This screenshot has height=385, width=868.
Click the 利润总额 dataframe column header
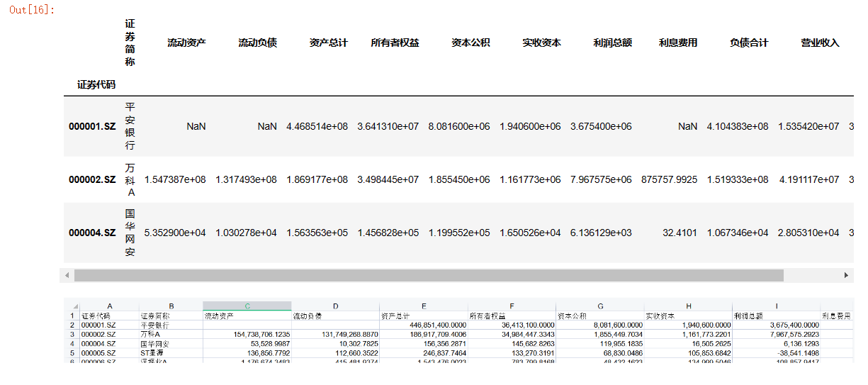[612, 43]
